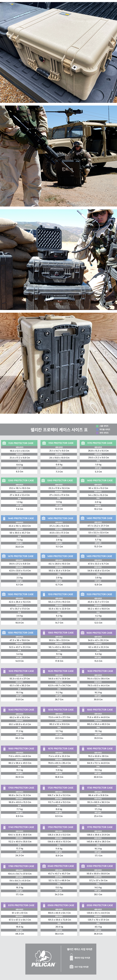Click the green small size legend swatch

tap(97, 426)
